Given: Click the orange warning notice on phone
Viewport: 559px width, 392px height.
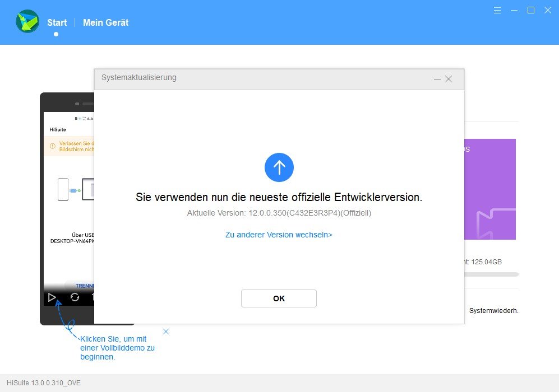Looking at the screenshot, I should click(x=70, y=147).
